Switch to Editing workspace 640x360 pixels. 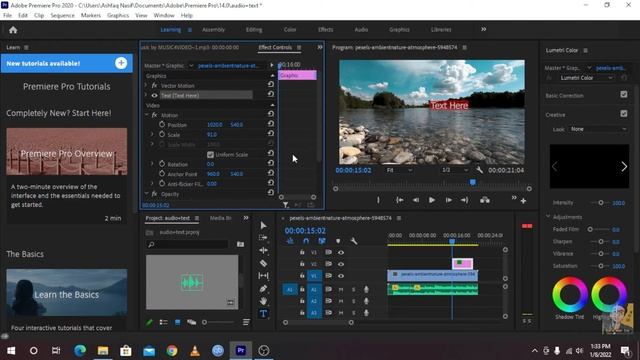pos(254,29)
